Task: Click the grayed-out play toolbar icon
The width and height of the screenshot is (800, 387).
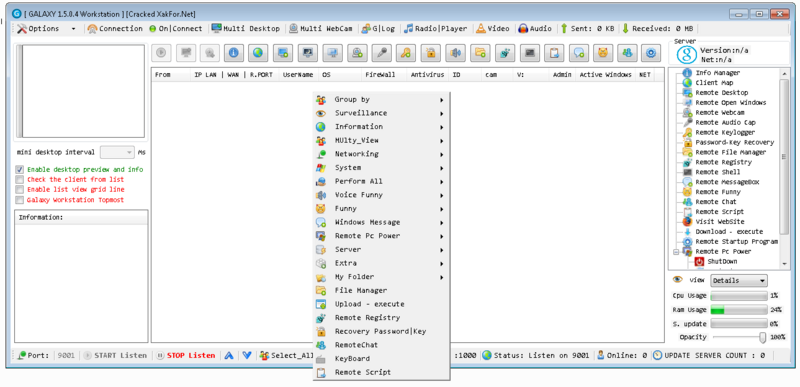Action: point(161,52)
